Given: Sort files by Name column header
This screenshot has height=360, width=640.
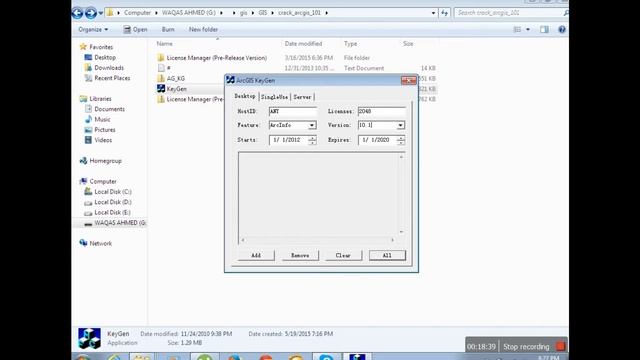Looking at the screenshot, I should tap(164, 44).
